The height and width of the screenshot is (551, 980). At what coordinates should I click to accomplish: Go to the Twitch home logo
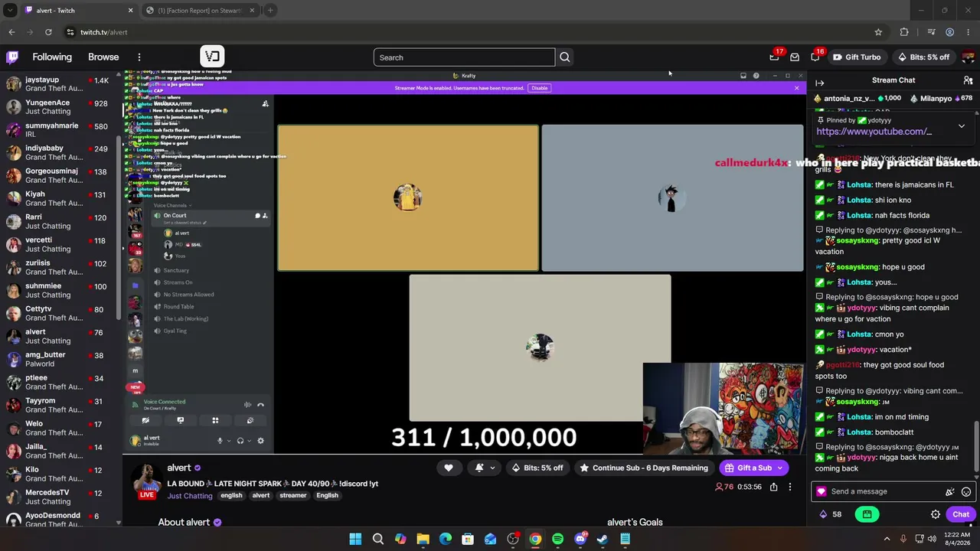pyautogui.click(x=12, y=57)
